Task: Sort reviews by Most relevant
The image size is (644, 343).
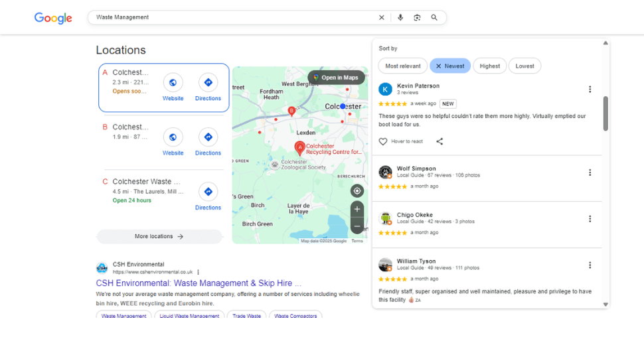Action: pos(403,66)
